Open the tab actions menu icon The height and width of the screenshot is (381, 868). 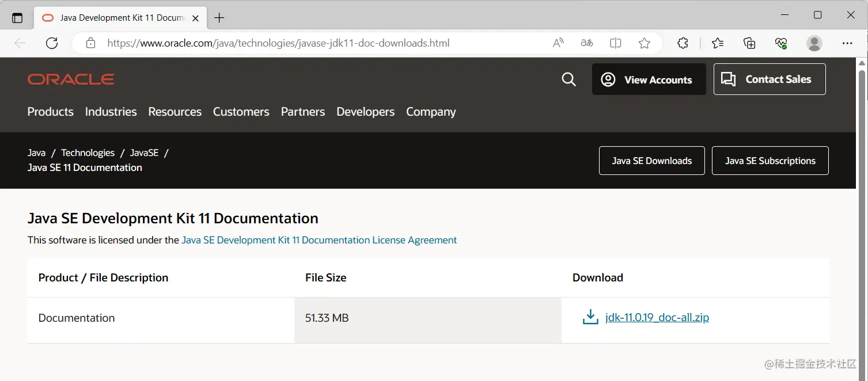[x=17, y=18]
